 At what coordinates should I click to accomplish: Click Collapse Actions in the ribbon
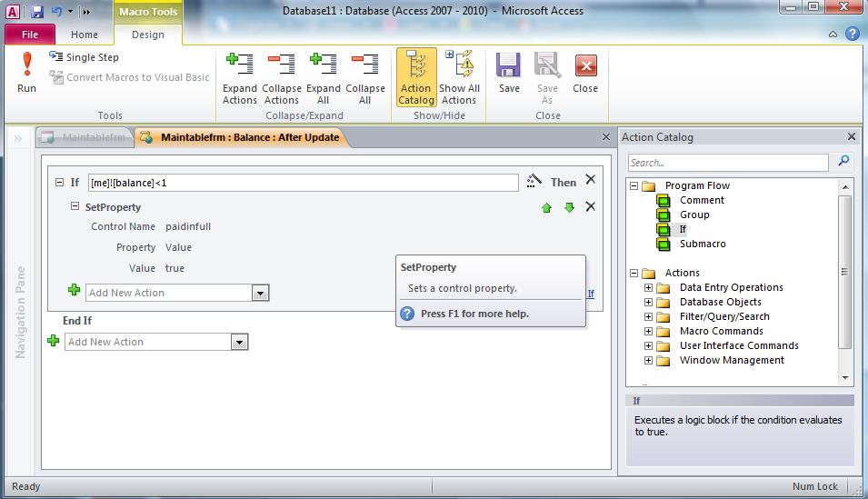tap(281, 77)
